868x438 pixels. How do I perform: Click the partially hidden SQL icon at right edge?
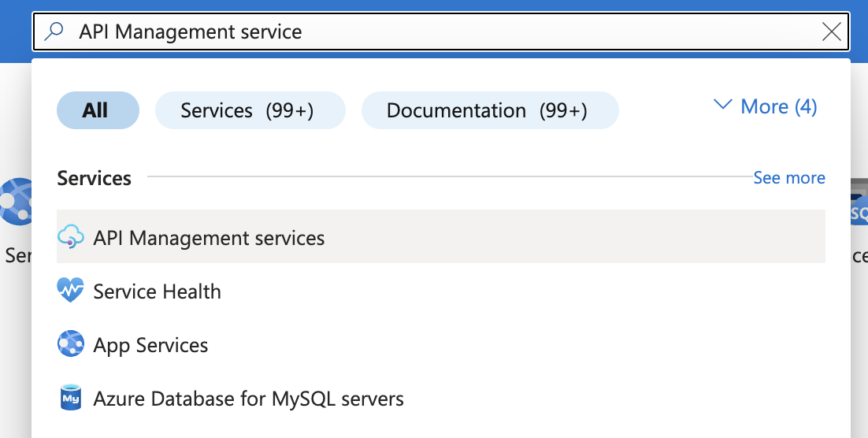point(859,211)
